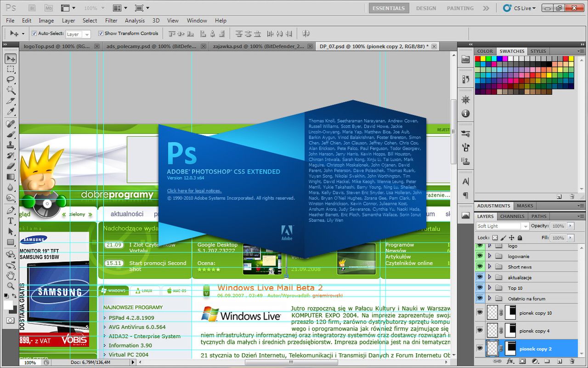Uncheck the Auto-Select checkbox
Viewport: 588px width, 368px height.
click(x=34, y=34)
